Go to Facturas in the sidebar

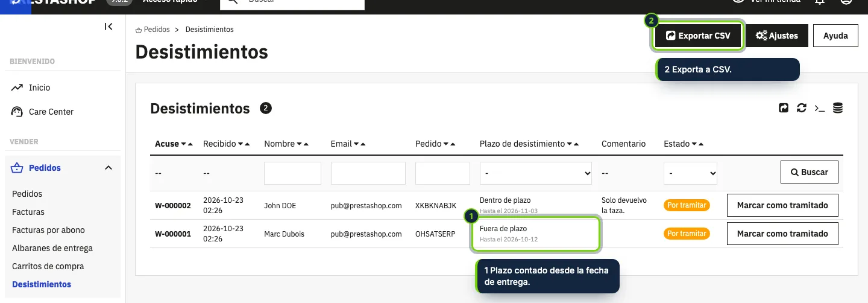pyautogui.click(x=28, y=212)
